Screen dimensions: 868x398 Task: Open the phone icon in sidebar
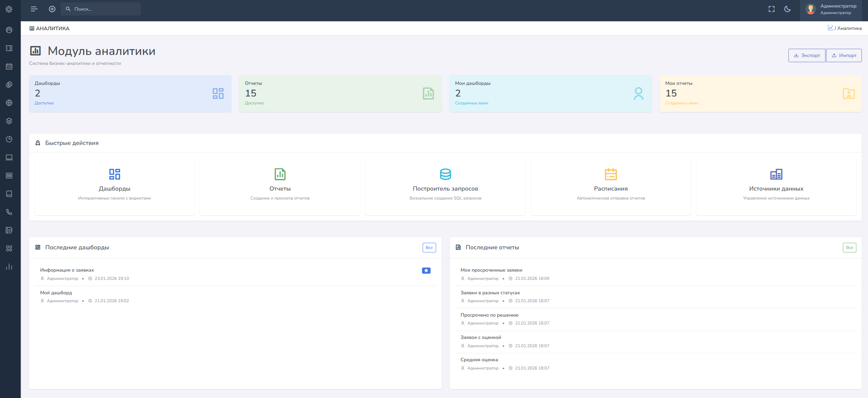(9, 212)
